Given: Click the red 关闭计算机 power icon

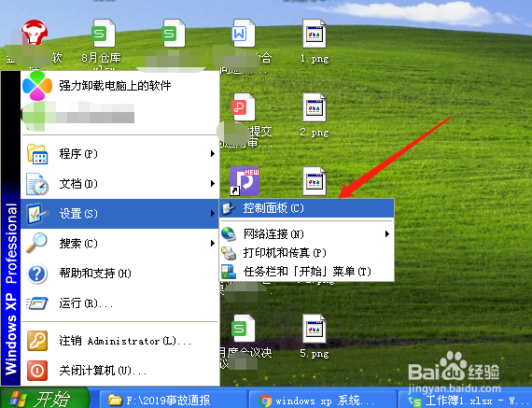Looking at the screenshot, I should (x=37, y=370).
